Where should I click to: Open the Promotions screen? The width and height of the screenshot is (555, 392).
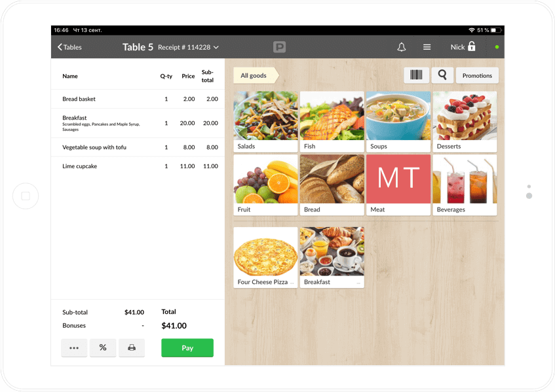coord(477,75)
